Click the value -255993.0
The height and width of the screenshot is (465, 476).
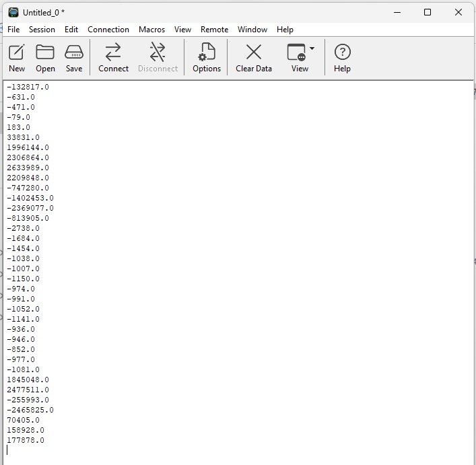coord(28,400)
